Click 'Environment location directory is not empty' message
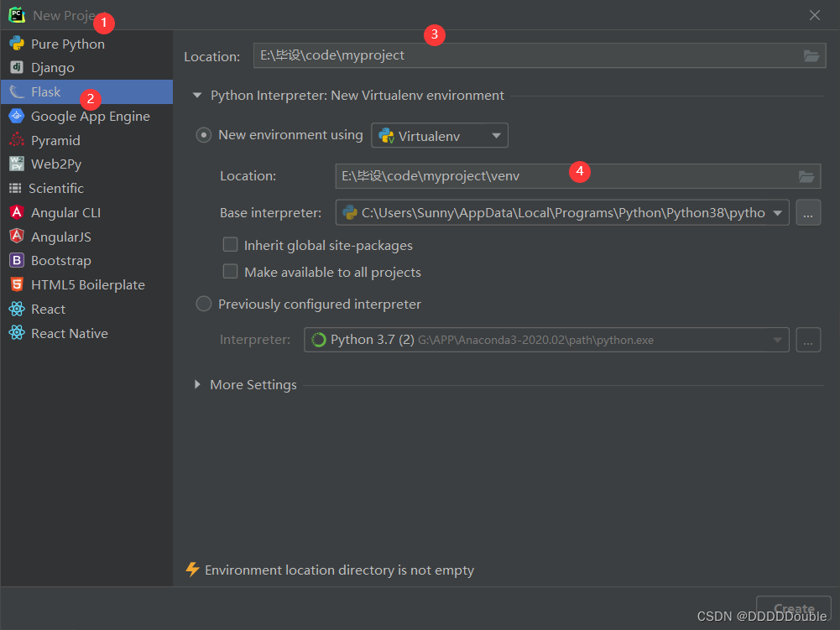840x630 pixels. coord(340,570)
